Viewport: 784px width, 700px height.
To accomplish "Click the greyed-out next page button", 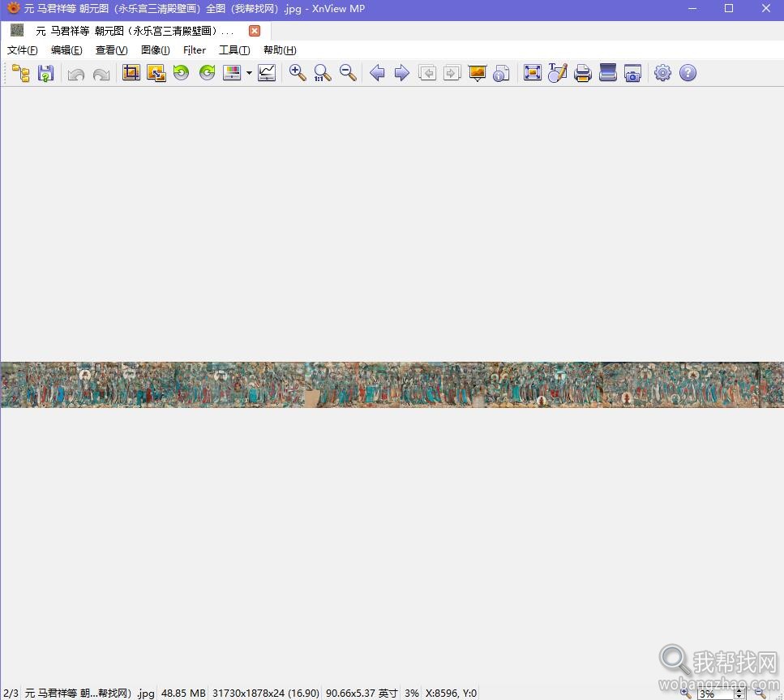I will 452,73.
